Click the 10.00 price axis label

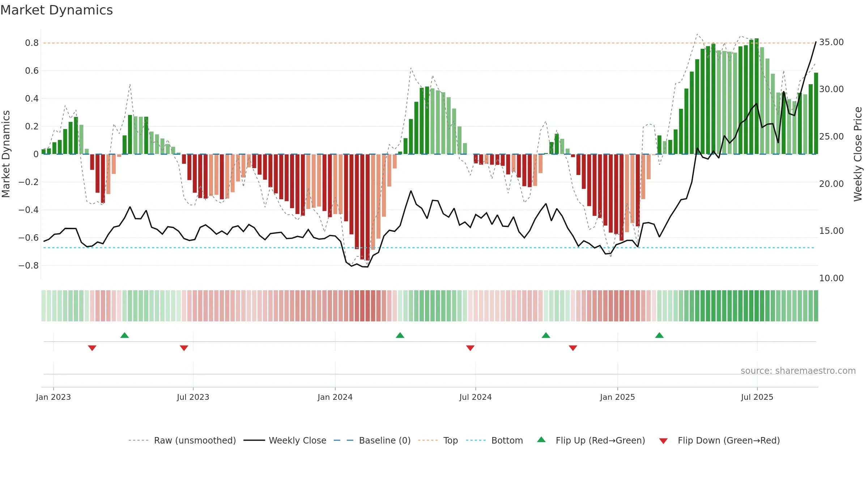(831, 278)
